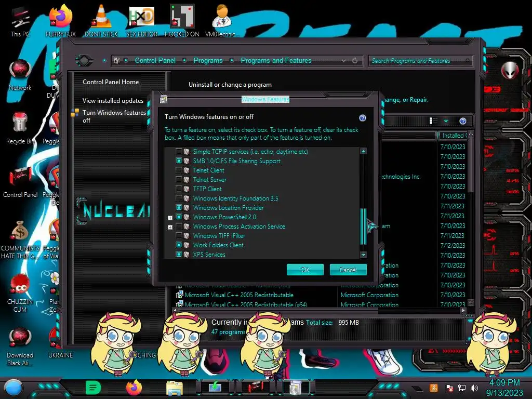The width and height of the screenshot is (532, 399).
Task: Click the help icon in Programs and Features toolbar
Action: point(462,121)
